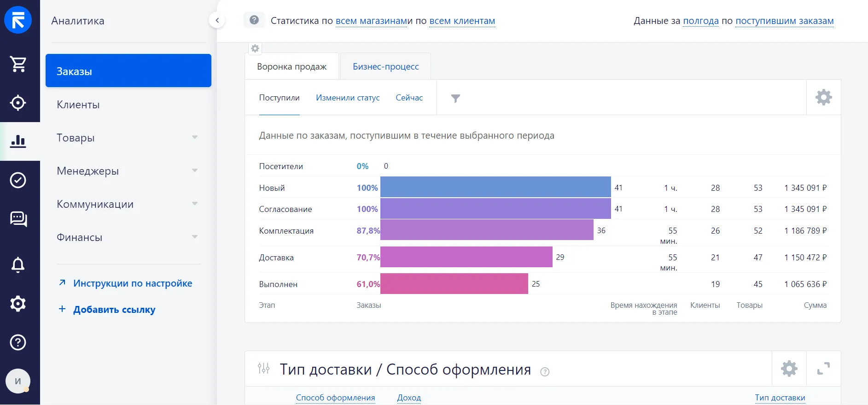The width and height of the screenshot is (868, 405).
Task: Click the small gear above funnel tabs
Action: click(255, 48)
